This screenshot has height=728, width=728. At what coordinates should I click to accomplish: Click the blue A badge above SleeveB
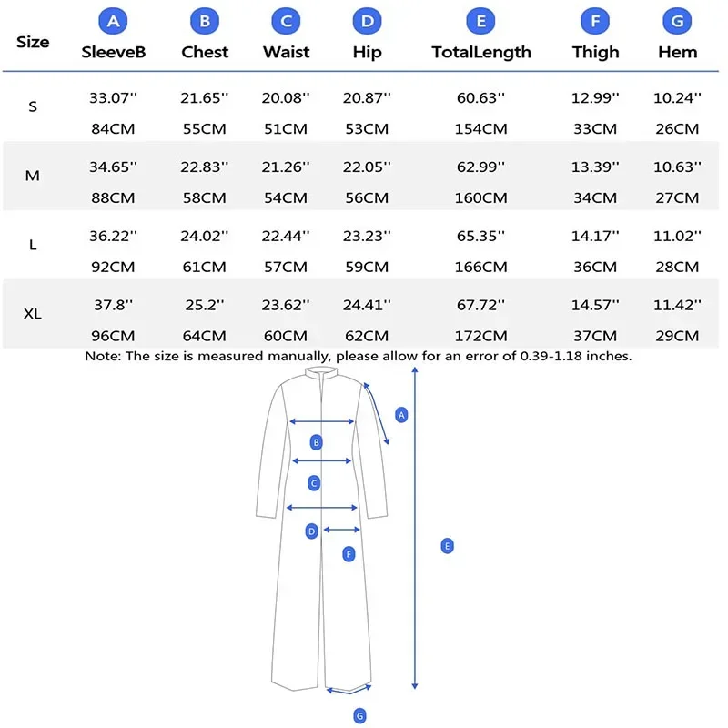pyautogui.click(x=113, y=21)
